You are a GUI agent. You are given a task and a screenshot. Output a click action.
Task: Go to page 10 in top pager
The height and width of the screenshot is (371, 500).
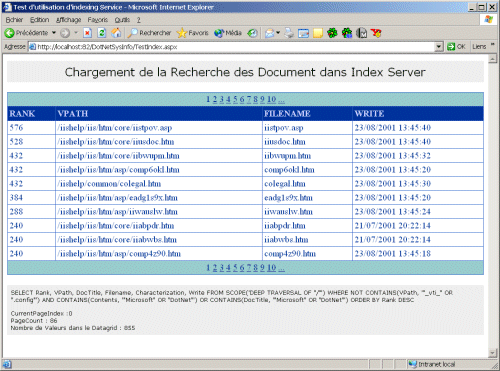(272, 99)
